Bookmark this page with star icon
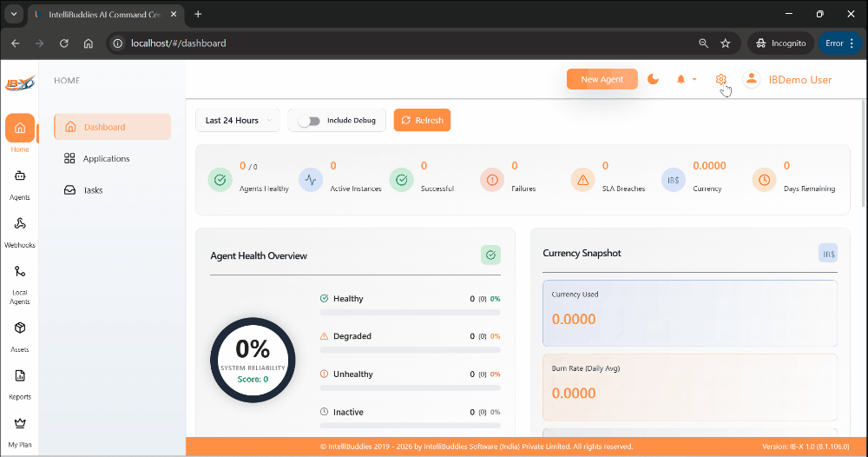 [x=726, y=43]
